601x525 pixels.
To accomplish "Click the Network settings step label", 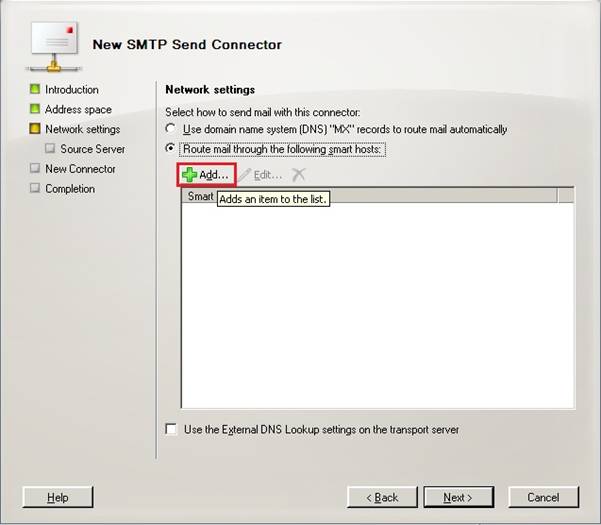I will coord(82,129).
